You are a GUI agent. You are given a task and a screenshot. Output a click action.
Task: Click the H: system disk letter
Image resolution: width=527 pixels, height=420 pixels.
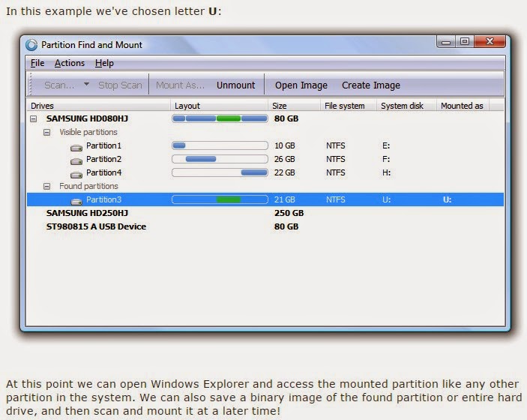click(x=386, y=172)
